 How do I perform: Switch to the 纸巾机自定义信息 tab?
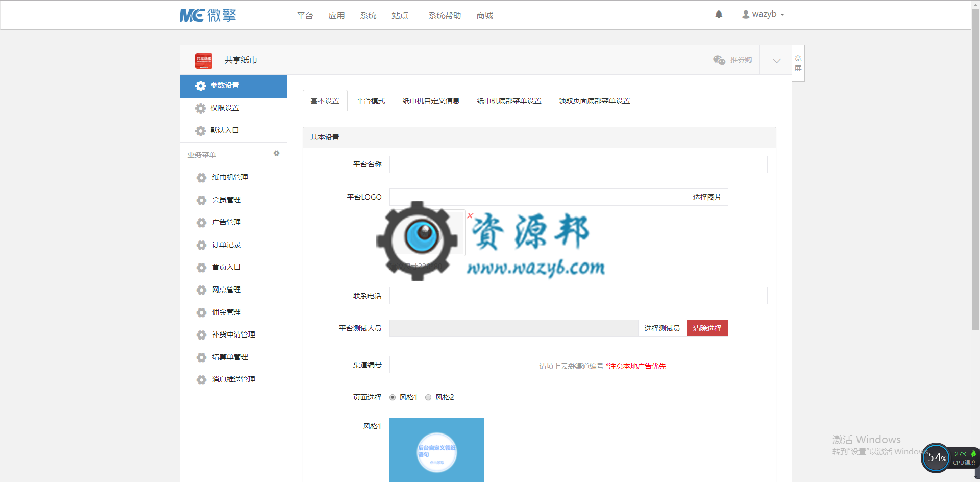point(431,101)
